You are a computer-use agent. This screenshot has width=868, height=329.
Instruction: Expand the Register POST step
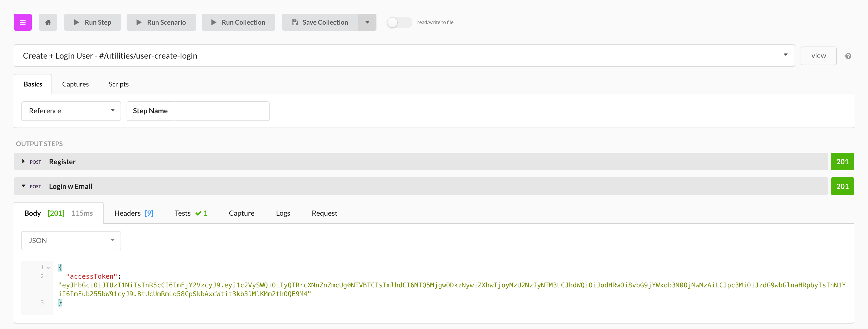[23, 161]
